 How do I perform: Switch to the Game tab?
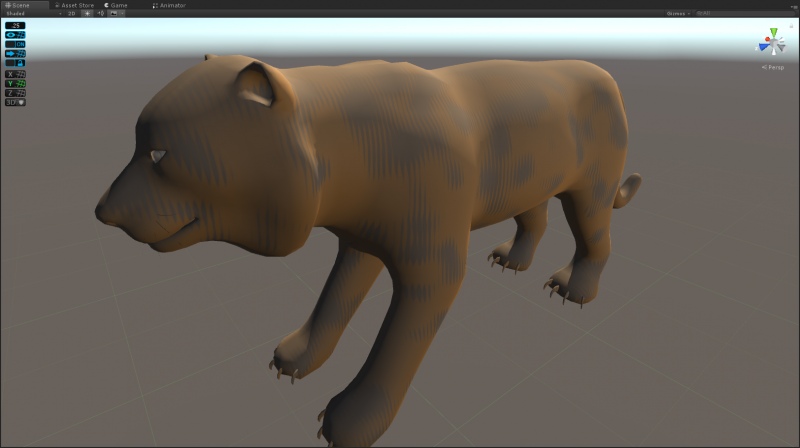coord(116,5)
